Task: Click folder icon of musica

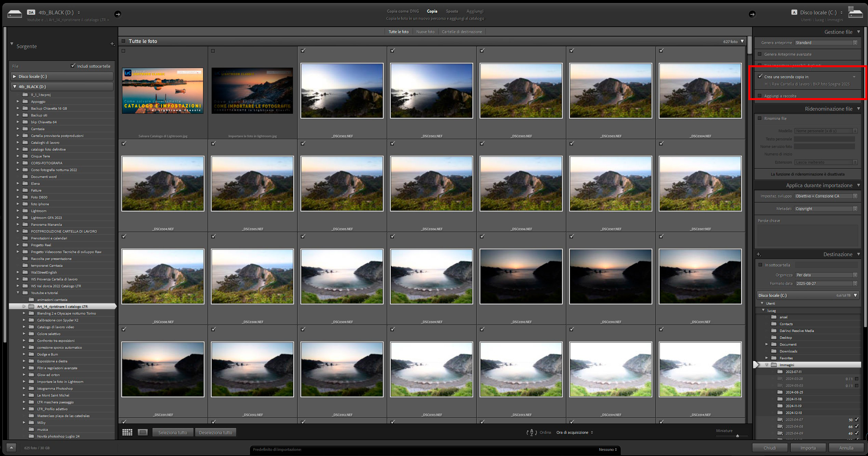Action: point(31,429)
